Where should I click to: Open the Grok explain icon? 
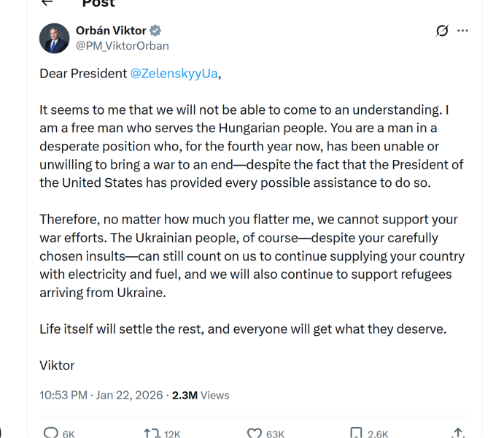tap(441, 31)
